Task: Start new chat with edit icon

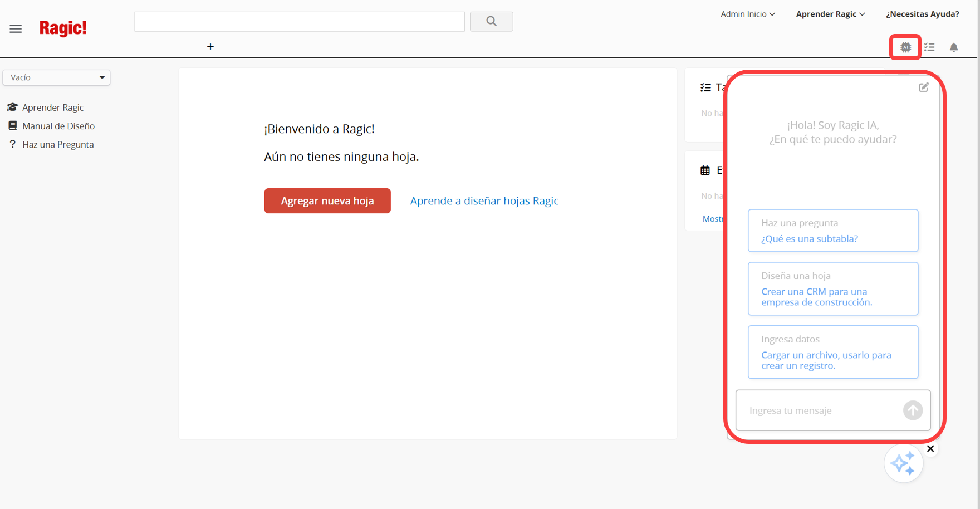Action: pyautogui.click(x=924, y=87)
